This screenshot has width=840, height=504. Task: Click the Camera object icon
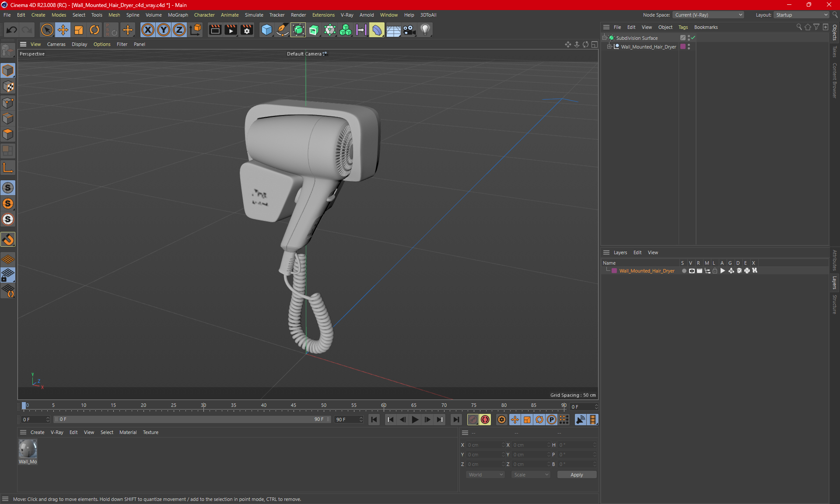pos(409,30)
